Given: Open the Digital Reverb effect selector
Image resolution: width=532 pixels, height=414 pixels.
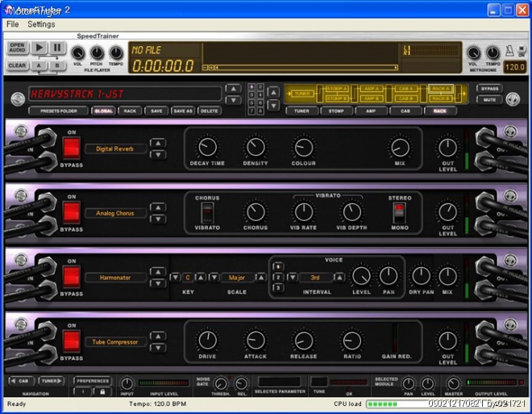Looking at the screenshot, I should pos(115,148).
